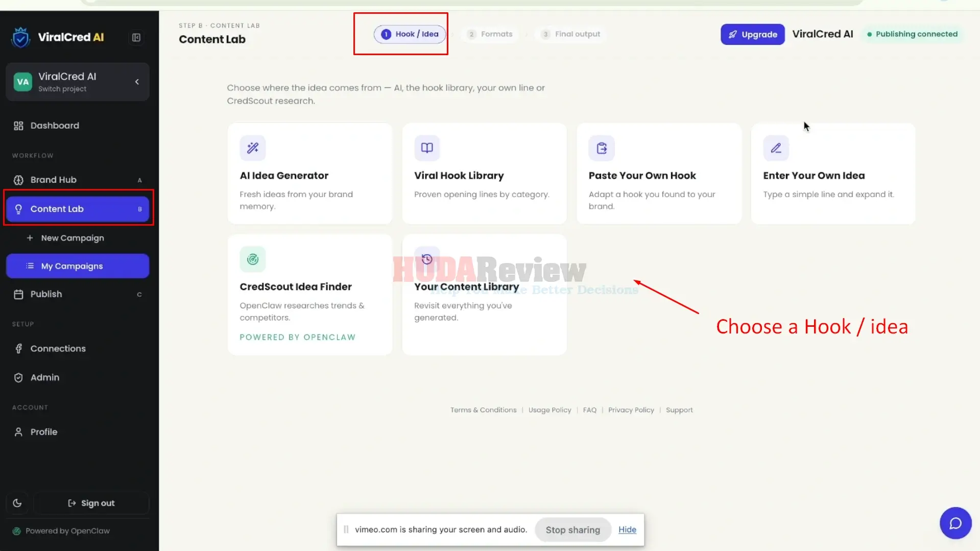Click the Admin shield icon
The height and width of the screenshot is (551, 980).
pyautogui.click(x=18, y=377)
